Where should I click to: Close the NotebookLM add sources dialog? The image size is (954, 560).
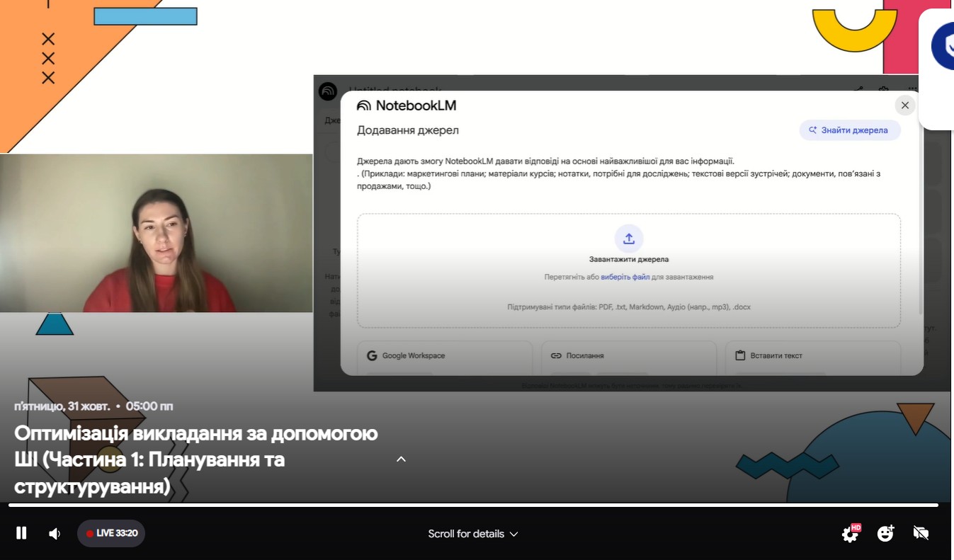pos(904,105)
